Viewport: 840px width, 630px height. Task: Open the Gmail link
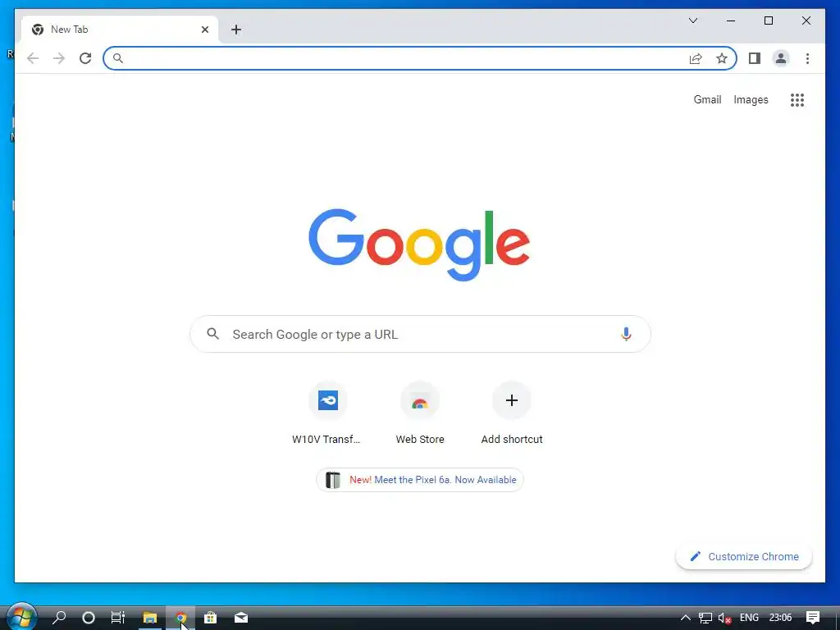coord(707,99)
